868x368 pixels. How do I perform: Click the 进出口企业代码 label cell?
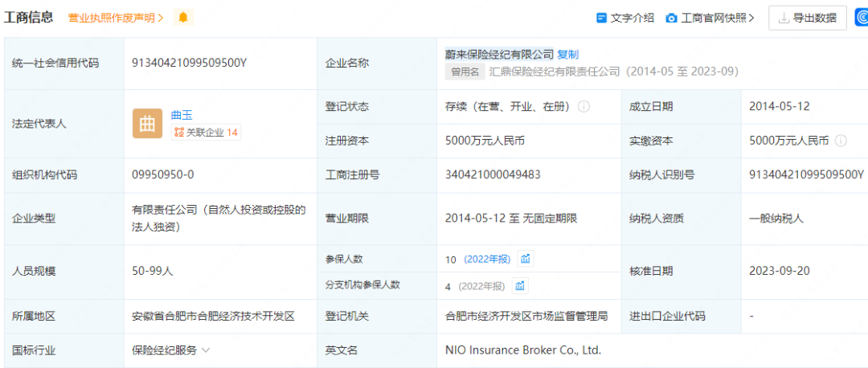(681, 317)
